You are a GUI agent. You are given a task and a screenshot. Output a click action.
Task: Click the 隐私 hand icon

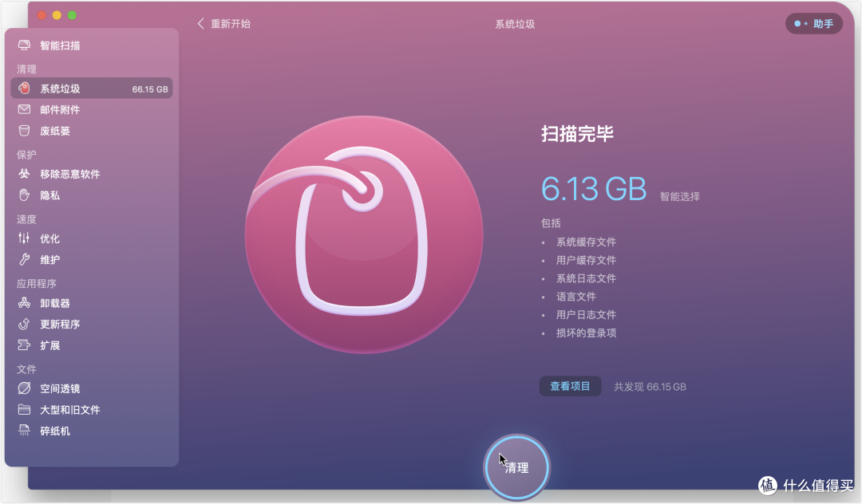(24, 195)
